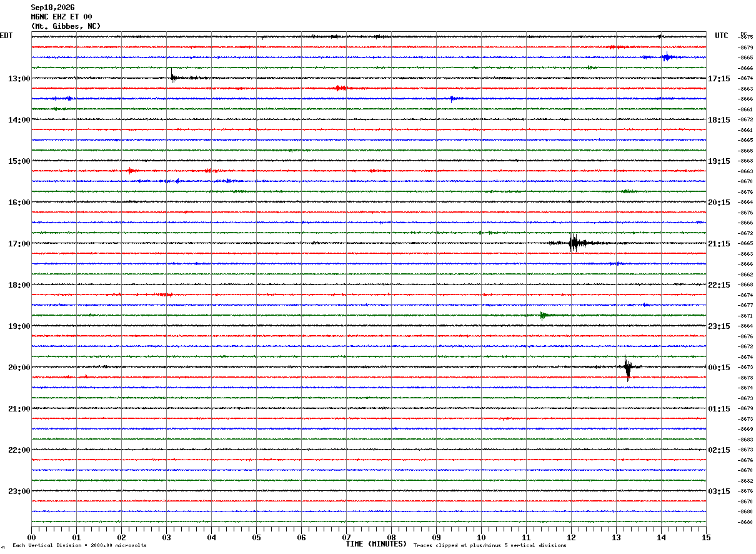Select the Sep18,2026 date label
The height and width of the screenshot is (554, 756).
52,8
